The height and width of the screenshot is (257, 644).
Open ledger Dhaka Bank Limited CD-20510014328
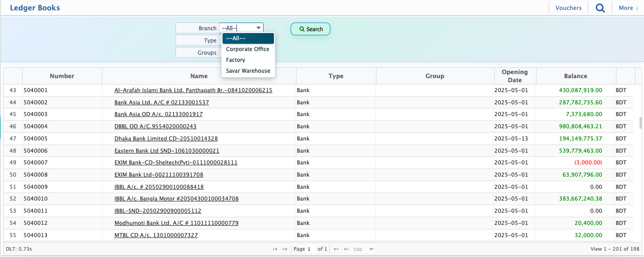[166, 139]
